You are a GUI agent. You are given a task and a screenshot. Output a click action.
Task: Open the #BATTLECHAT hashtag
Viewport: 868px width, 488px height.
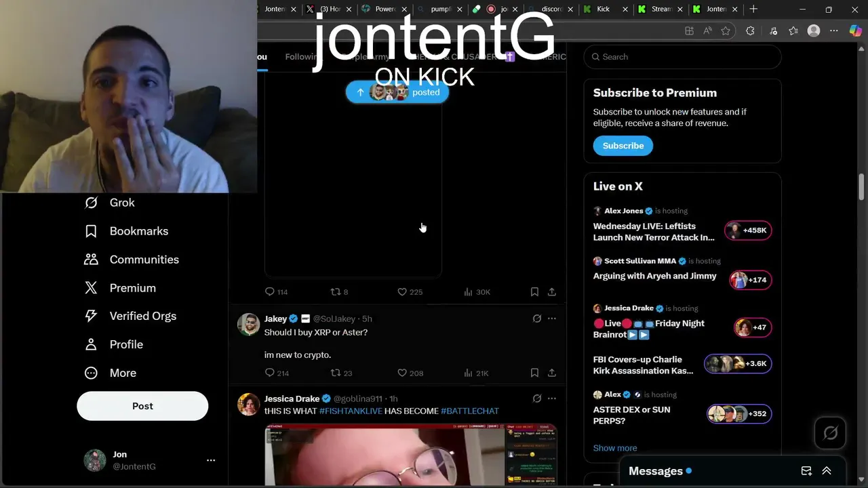470,411
